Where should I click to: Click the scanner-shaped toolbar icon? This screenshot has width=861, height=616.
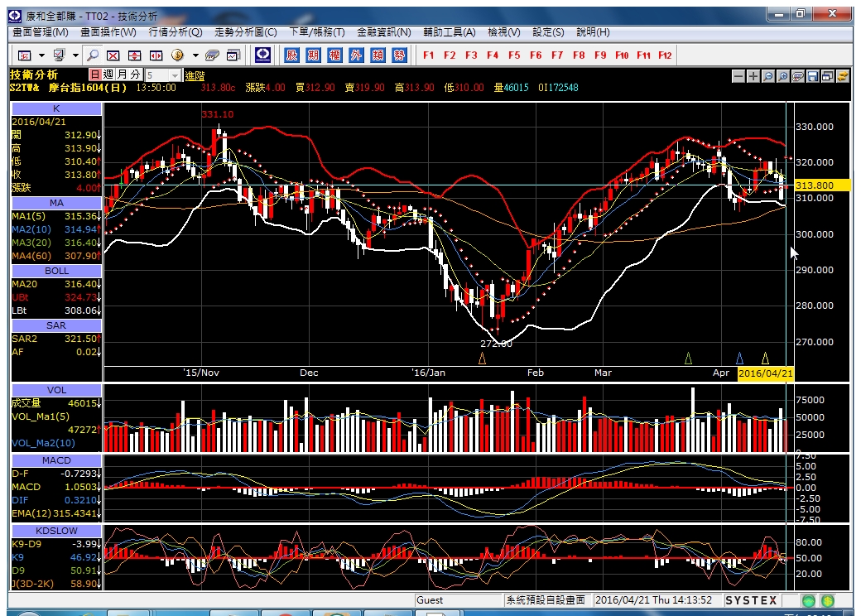[x=212, y=55]
